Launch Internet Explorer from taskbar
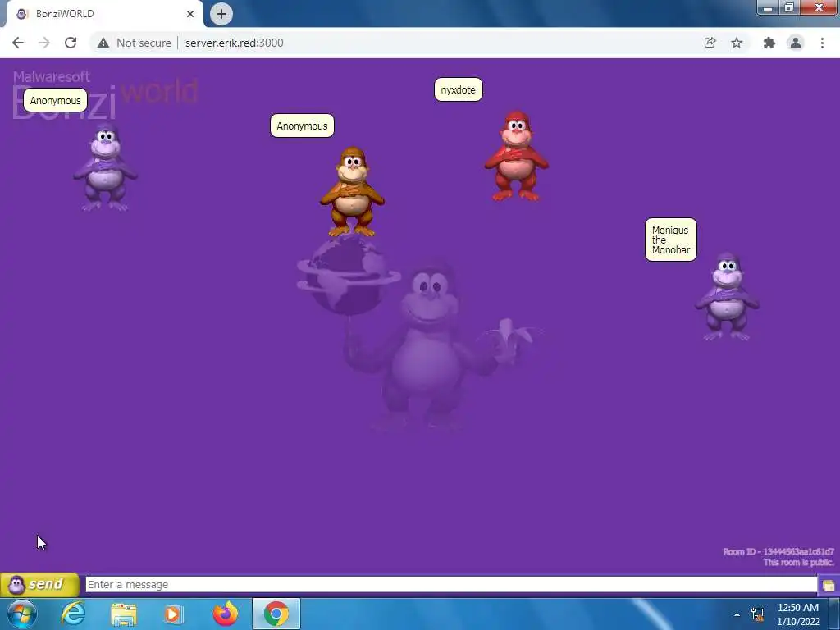The height and width of the screenshot is (630, 840). (73, 614)
